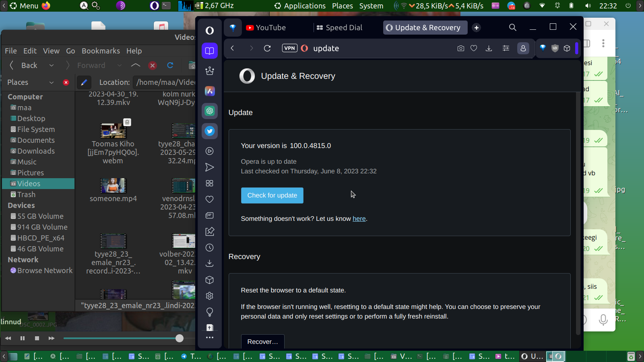Go back in Opera browser
This screenshot has width=644, height=362.
[x=232, y=48]
